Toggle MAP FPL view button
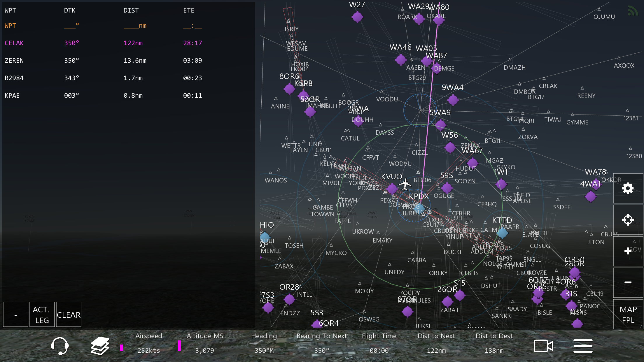This screenshot has width=644, height=362. coord(628,314)
